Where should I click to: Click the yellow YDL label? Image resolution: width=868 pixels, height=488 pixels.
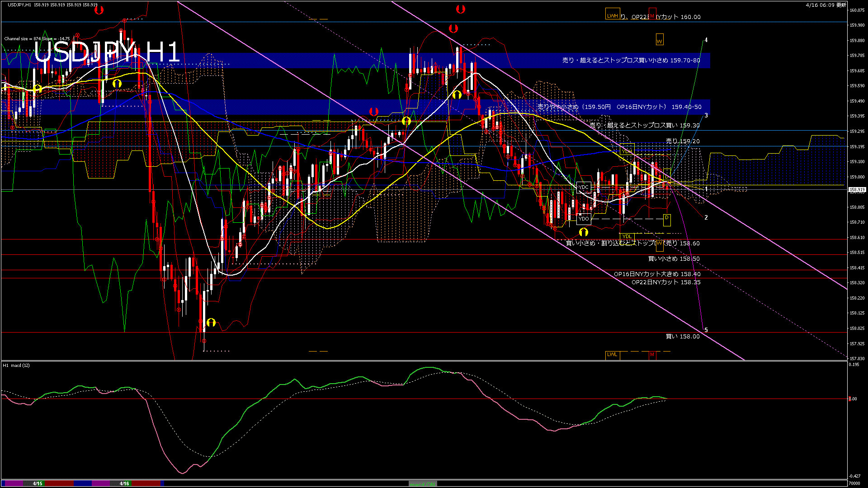pyautogui.click(x=627, y=236)
